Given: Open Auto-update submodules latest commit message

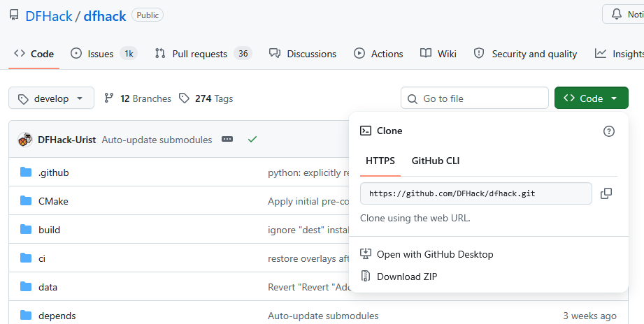Looking at the screenshot, I should tap(157, 140).
